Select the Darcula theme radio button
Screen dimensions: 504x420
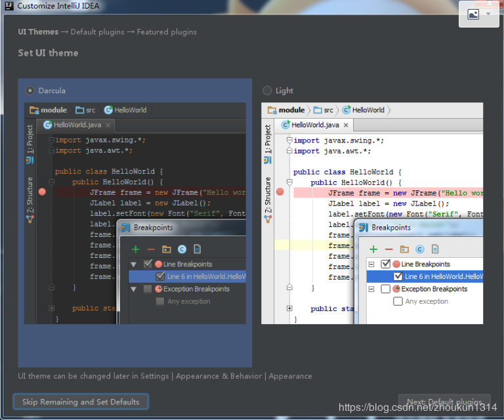[30, 91]
